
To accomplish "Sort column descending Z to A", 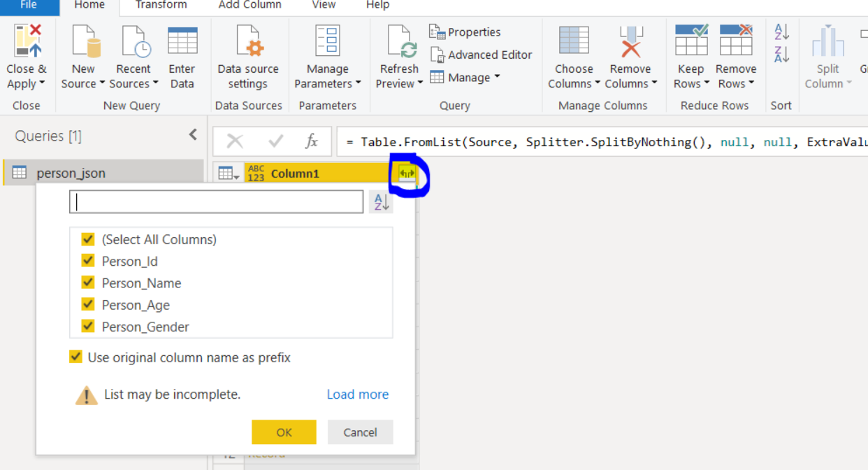I will (781, 54).
